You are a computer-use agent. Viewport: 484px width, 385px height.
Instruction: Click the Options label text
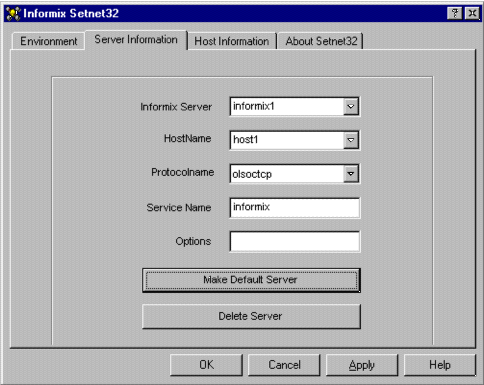[193, 241]
